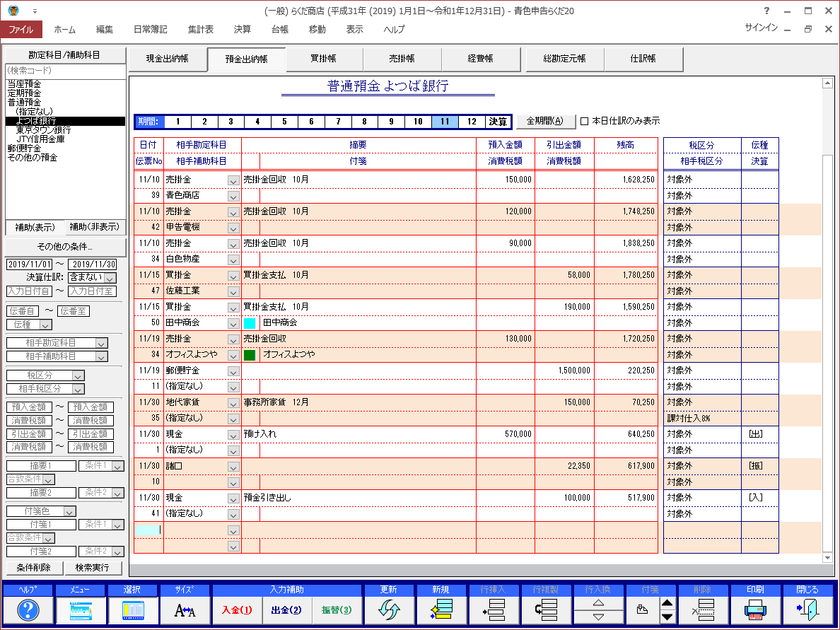Open the 相手税区分 filter dropdown

[x=78, y=390]
